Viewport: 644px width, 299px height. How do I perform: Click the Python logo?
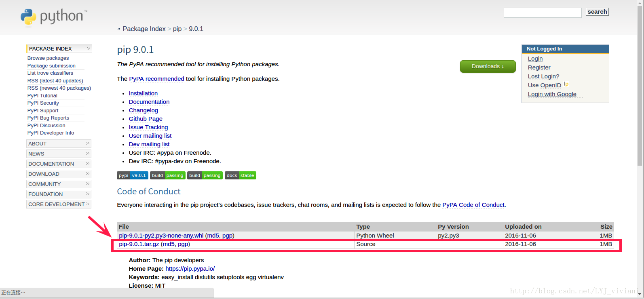pos(53,17)
